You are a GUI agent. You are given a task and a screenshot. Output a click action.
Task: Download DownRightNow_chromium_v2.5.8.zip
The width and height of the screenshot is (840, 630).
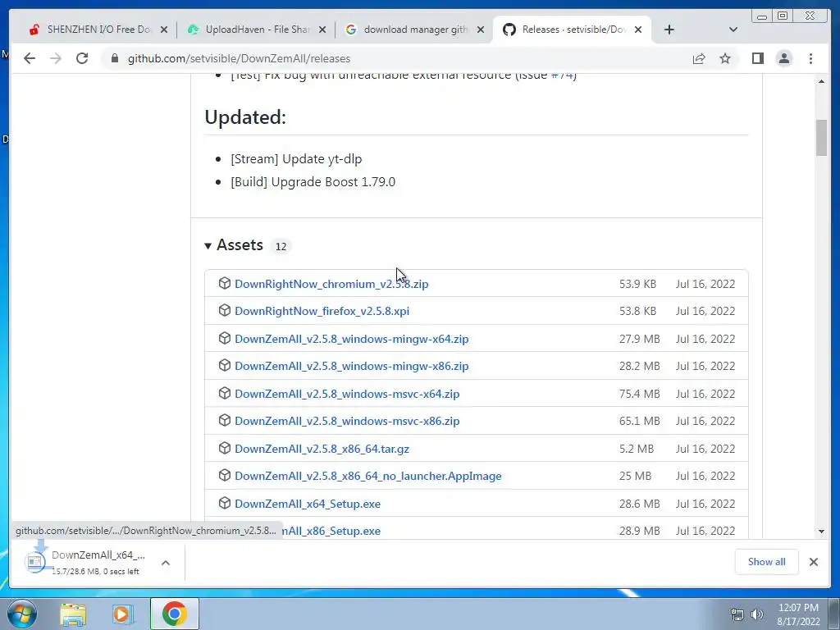click(331, 284)
